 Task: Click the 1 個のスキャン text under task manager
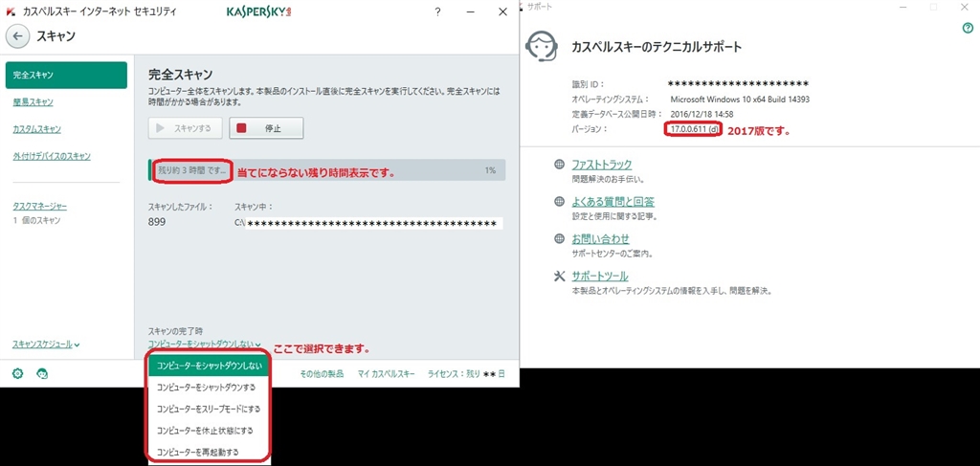coord(37,220)
